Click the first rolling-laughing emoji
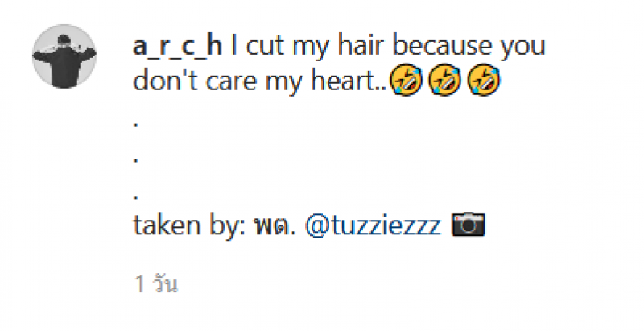Image resolution: width=644 pixels, height=331 pixels. (406, 80)
